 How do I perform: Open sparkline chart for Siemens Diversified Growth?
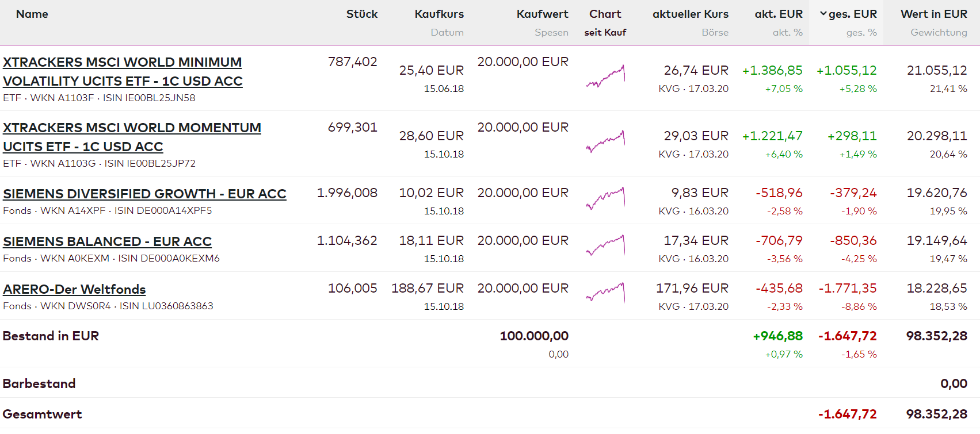coord(605,198)
